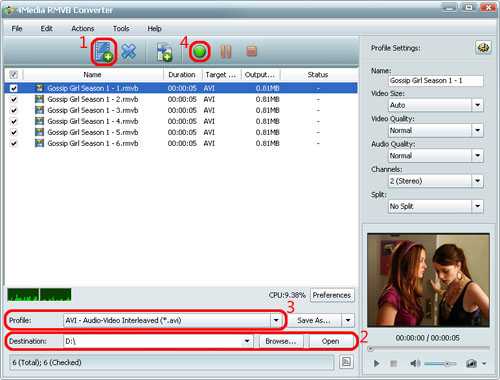The width and height of the screenshot is (500, 380).
Task: Sort by the Duration column header
Action: point(182,74)
